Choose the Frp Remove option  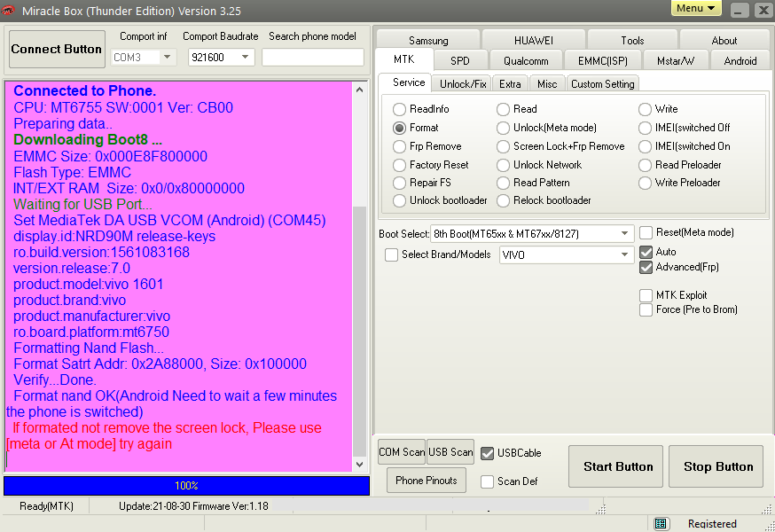pos(399,147)
